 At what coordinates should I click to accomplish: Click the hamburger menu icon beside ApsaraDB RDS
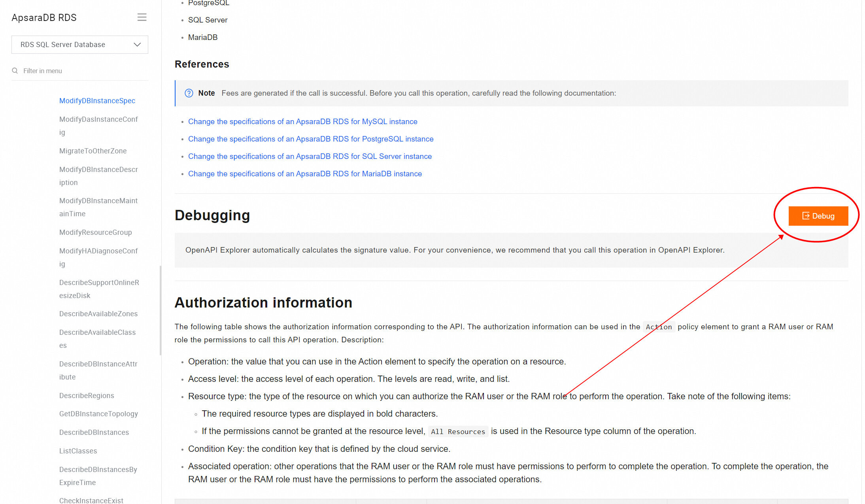pos(142,17)
